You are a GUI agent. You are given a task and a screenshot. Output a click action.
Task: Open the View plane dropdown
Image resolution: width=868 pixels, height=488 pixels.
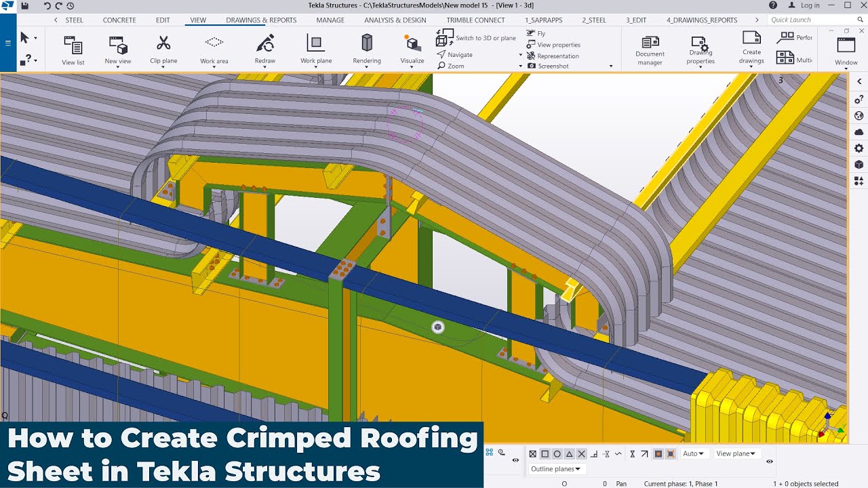(x=736, y=454)
